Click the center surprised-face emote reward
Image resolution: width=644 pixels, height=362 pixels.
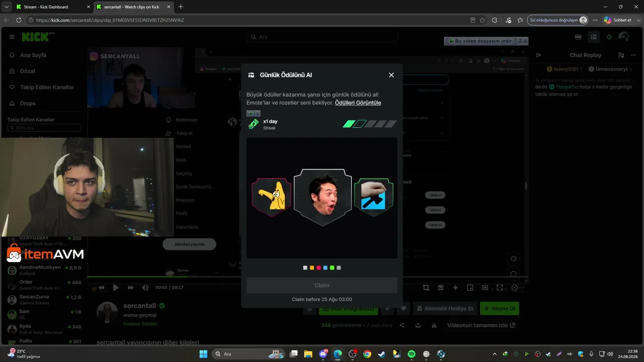point(323,197)
